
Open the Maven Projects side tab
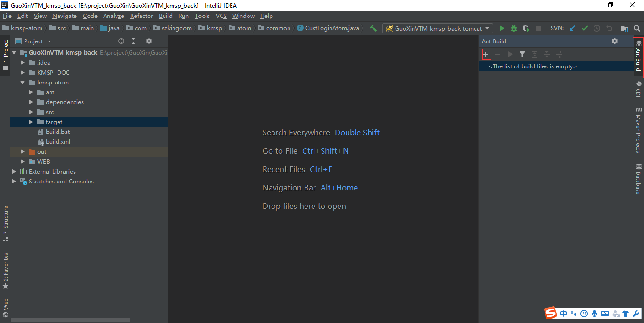(638, 130)
